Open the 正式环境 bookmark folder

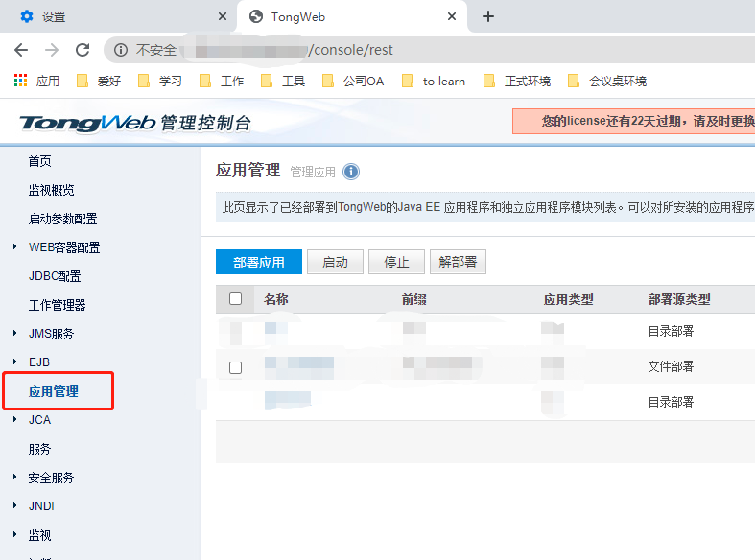coord(517,81)
